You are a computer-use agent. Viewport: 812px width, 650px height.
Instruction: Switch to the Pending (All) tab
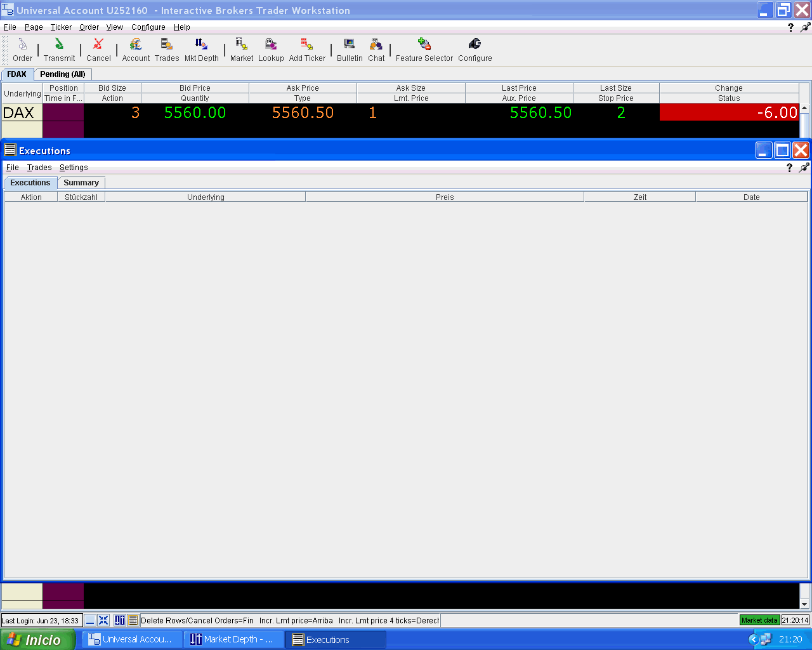click(x=63, y=74)
